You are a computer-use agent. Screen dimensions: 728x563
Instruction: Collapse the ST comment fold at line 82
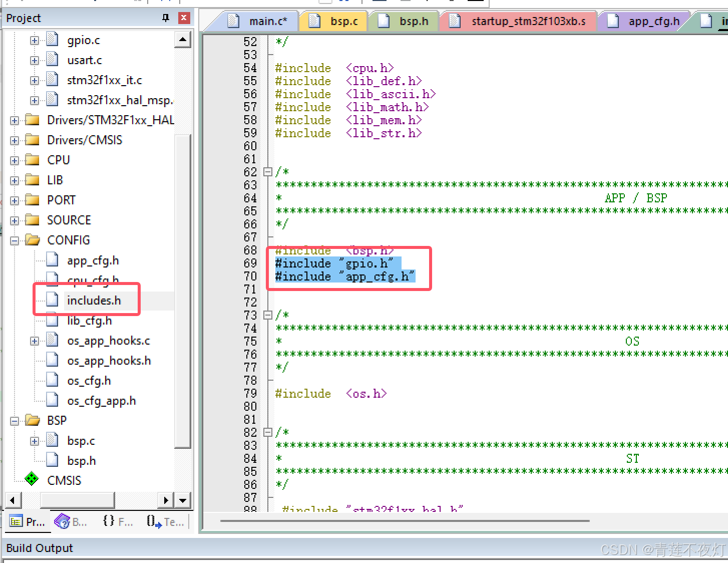268,432
